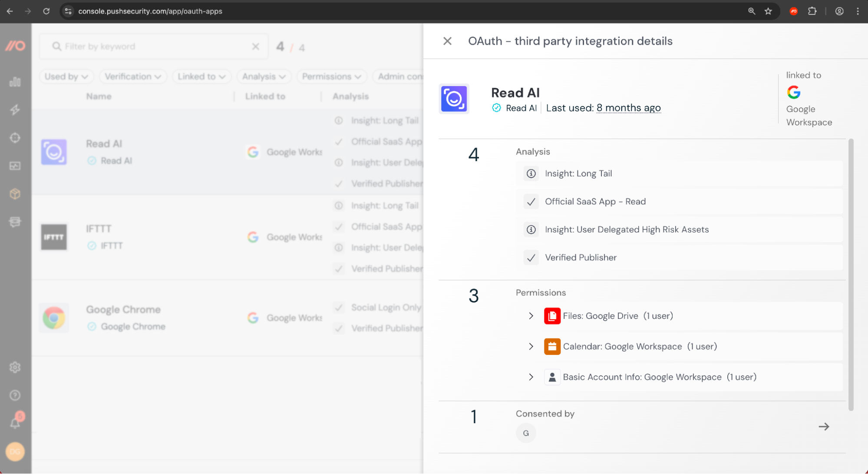Open Settings via the gear icon
The height and width of the screenshot is (474, 868).
coord(15,367)
